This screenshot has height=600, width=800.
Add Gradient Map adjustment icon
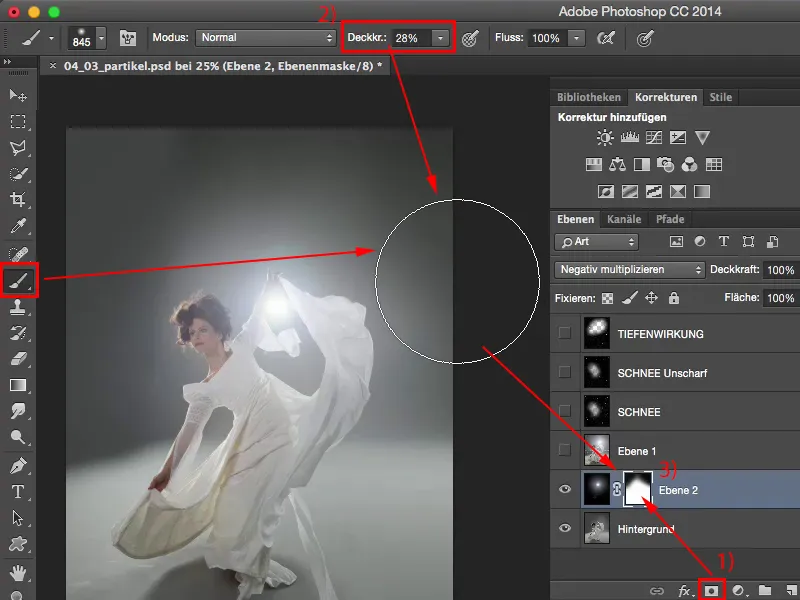[702, 192]
